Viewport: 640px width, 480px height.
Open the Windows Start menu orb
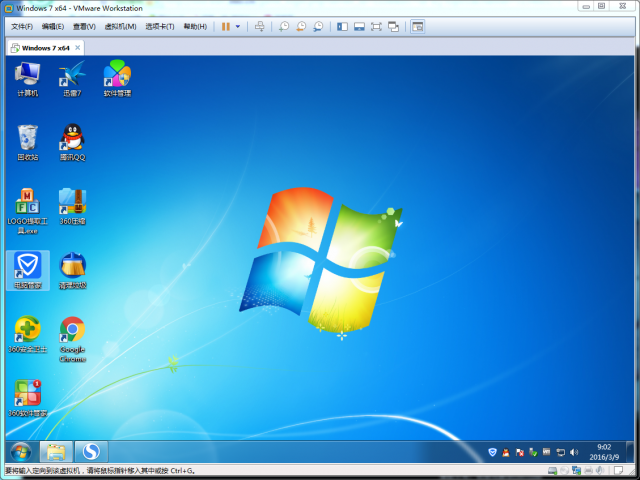click(x=21, y=452)
